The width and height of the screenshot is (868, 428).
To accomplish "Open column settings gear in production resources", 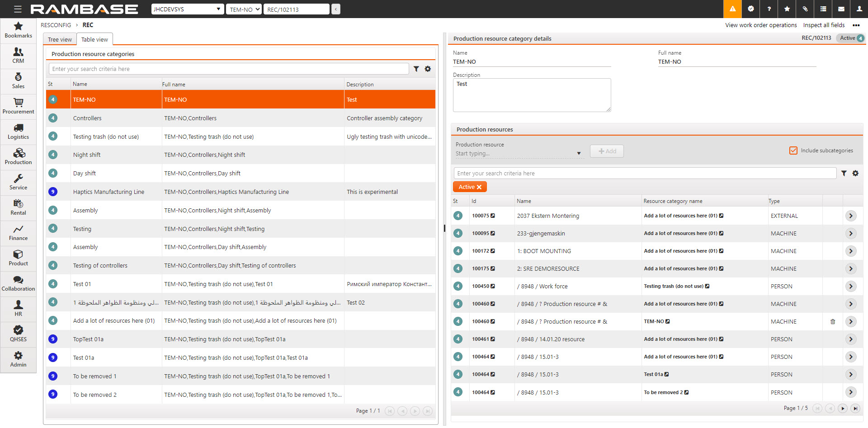I will pos(855,173).
